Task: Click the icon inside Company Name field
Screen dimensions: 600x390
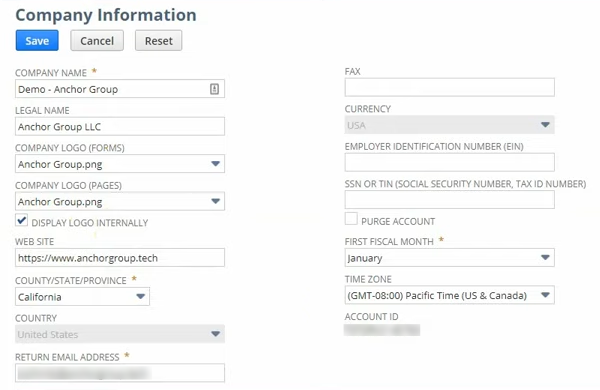Action: (214, 89)
